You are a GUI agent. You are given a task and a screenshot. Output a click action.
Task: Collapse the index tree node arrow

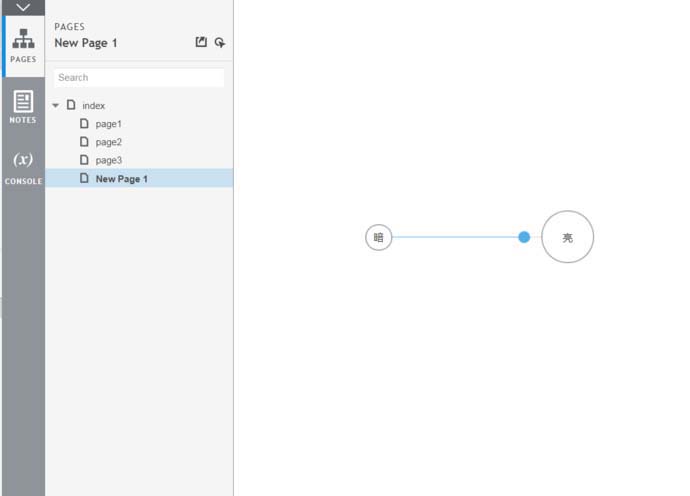click(x=56, y=105)
